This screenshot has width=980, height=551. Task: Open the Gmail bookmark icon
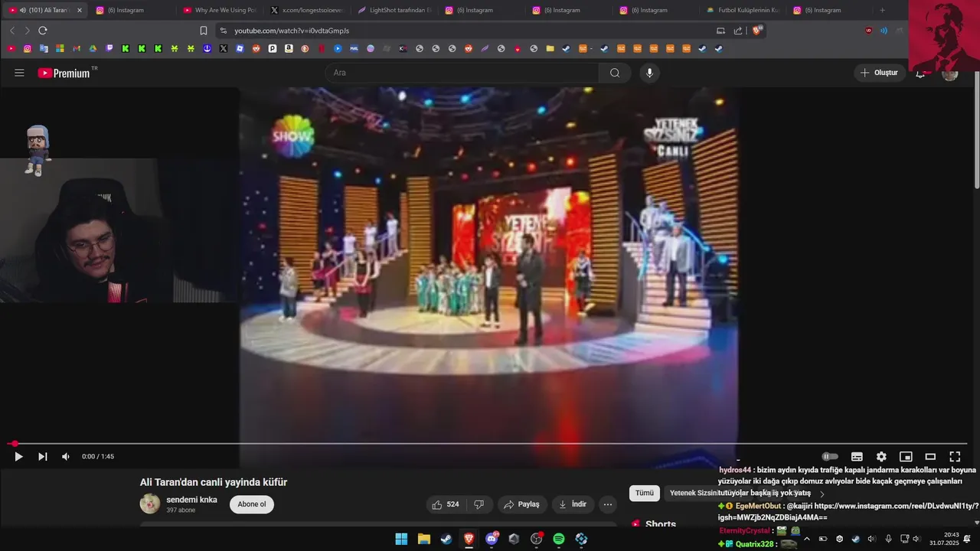(77, 48)
